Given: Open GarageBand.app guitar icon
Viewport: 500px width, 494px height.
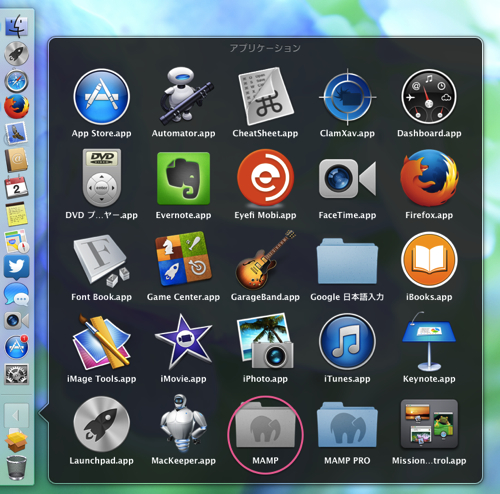Looking at the screenshot, I should pos(265,259).
